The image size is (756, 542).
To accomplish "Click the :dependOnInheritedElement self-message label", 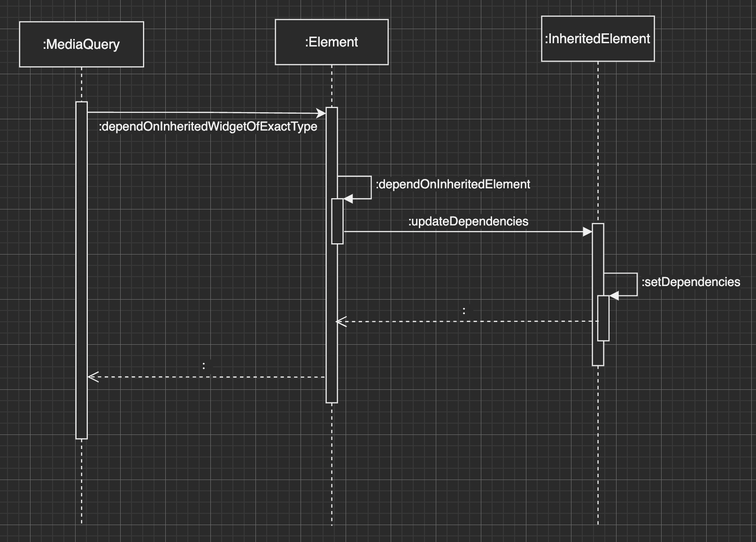I will coord(453,184).
